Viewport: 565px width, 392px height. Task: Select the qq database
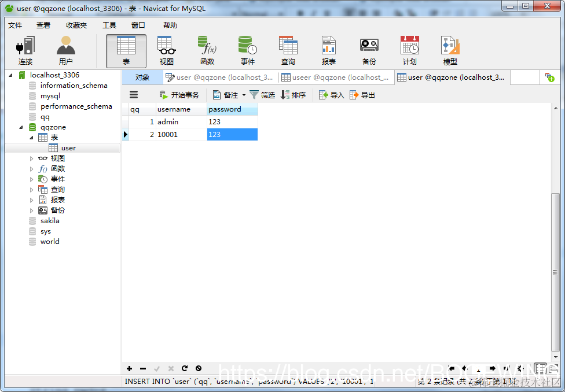(45, 117)
